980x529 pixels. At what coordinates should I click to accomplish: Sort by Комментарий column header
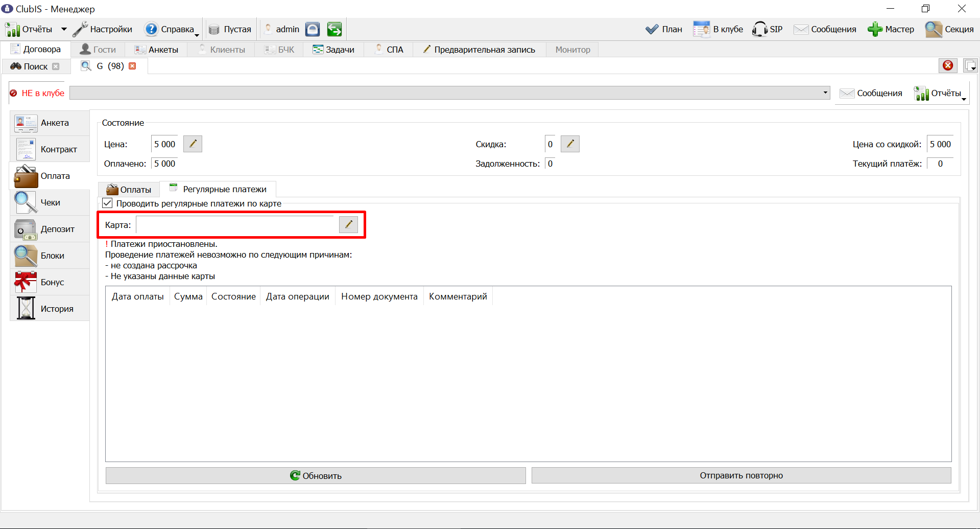458,296
